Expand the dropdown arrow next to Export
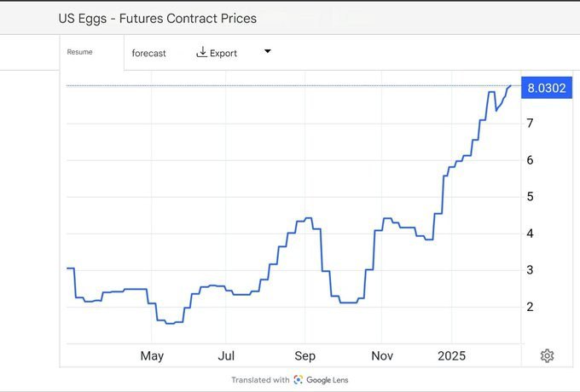Image resolution: width=580 pixels, height=392 pixels. point(267,52)
